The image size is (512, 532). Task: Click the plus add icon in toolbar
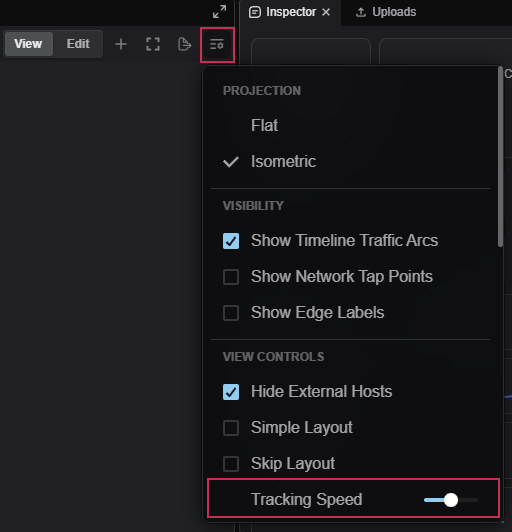[x=121, y=44]
